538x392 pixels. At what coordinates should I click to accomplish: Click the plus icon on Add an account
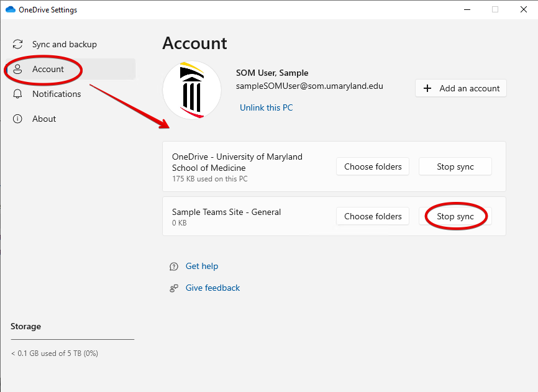[427, 88]
